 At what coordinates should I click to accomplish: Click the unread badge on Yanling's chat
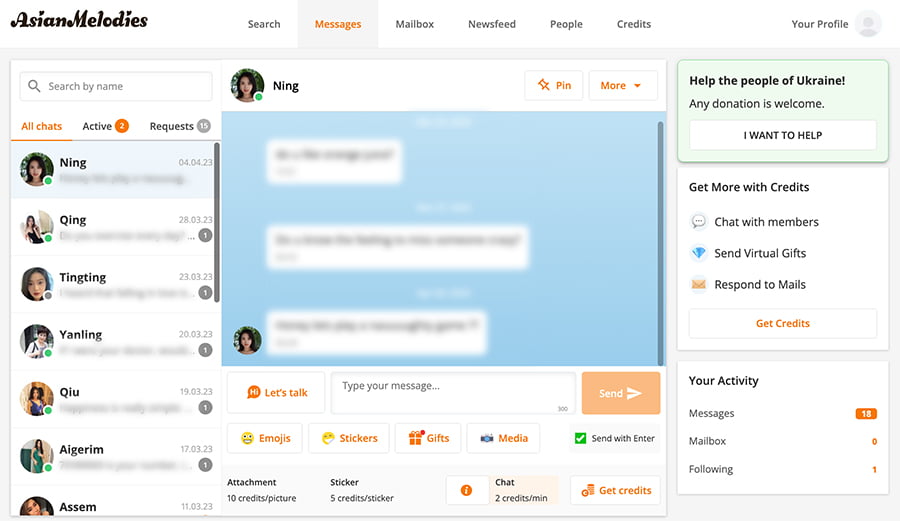pos(205,350)
